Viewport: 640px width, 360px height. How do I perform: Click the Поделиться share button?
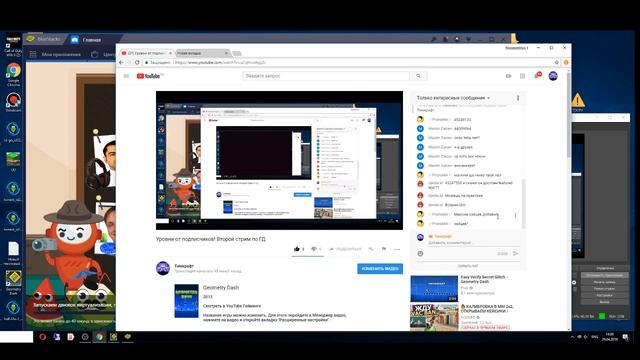coord(346,249)
